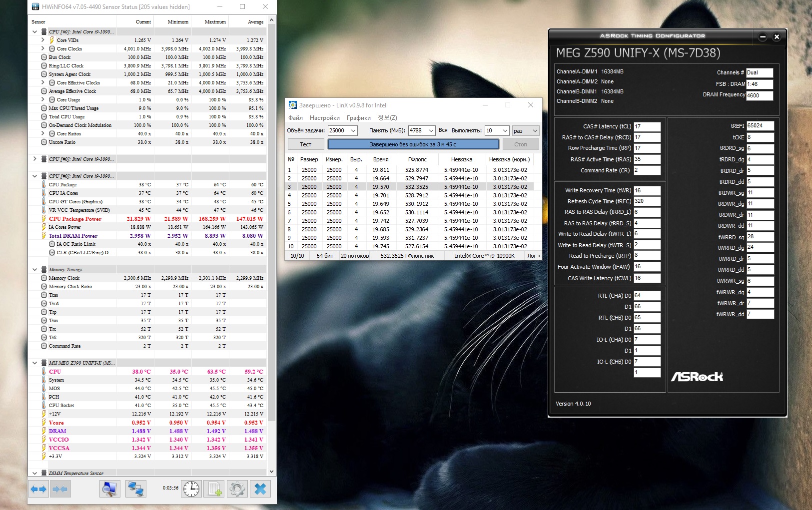Click the round icon beside Bus Clock
812x510 pixels.
tap(44, 57)
